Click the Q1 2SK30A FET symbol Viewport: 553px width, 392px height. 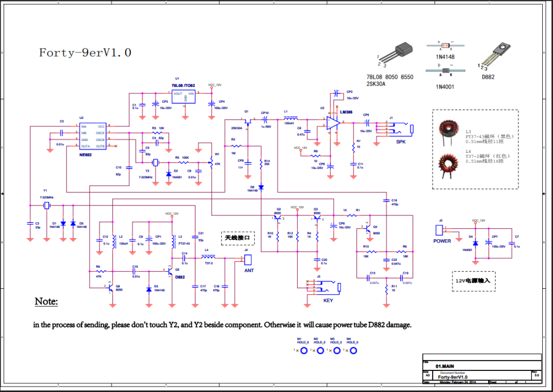point(248,122)
